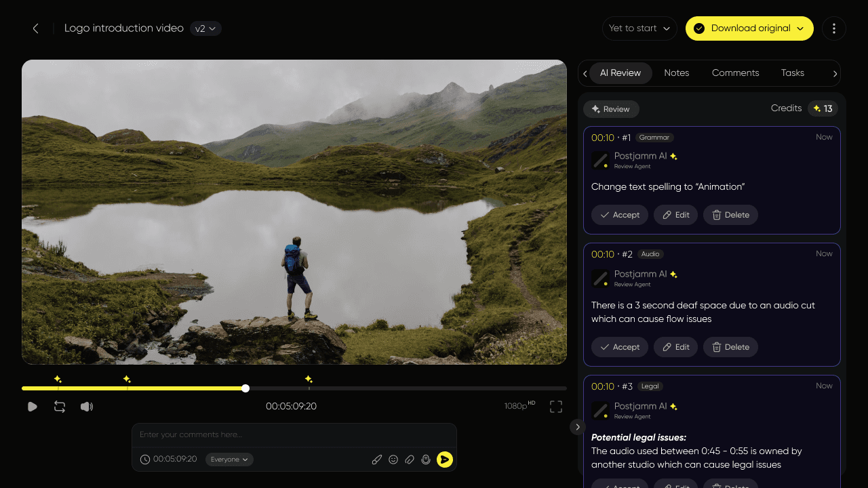Accept review comment #2 Audio
The width and height of the screenshot is (868, 488).
[x=620, y=347]
